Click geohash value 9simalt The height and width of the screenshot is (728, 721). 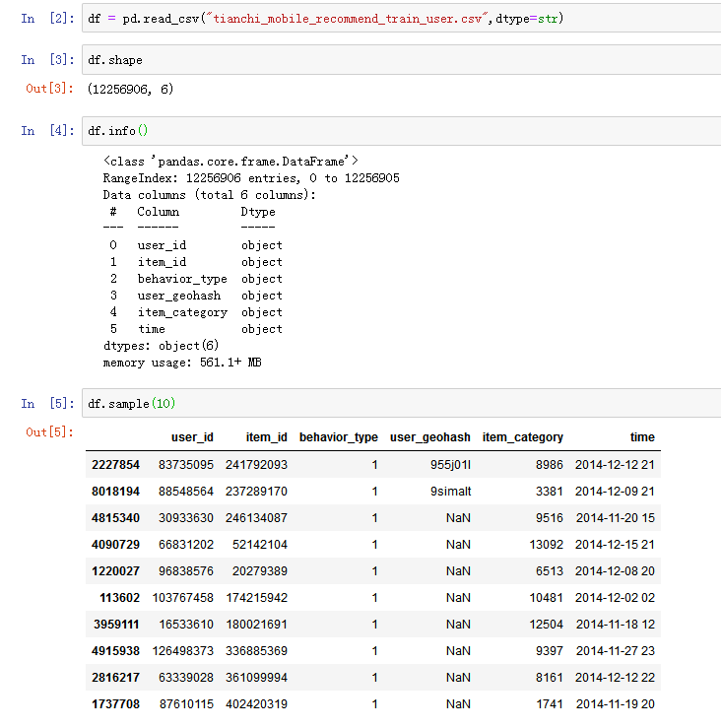click(x=450, y=492)
